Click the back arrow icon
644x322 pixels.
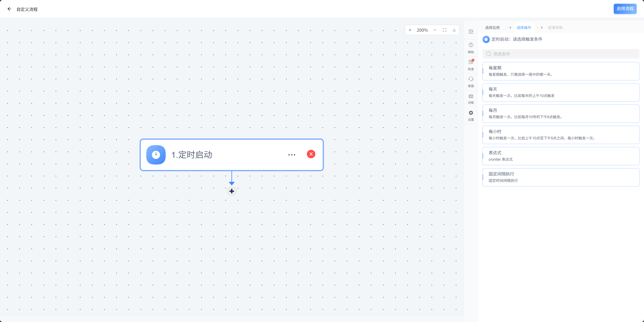pyautogui.click(x=9, y=9)
